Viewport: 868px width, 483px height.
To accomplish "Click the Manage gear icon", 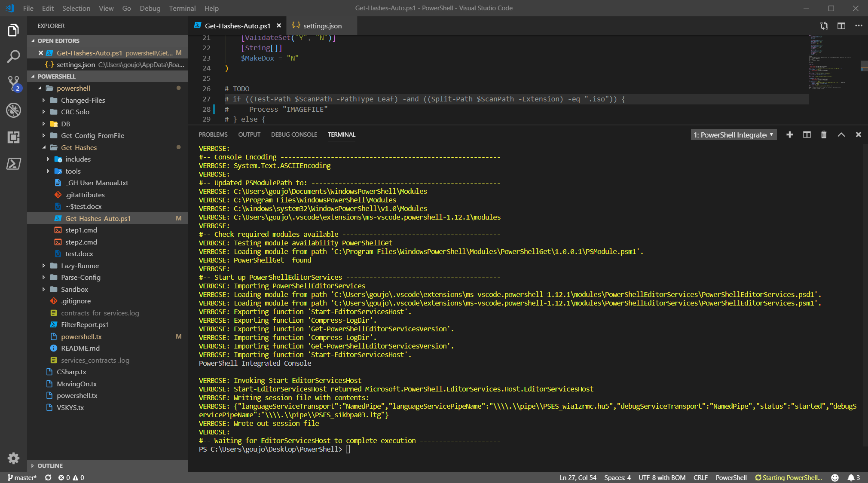I will [x=13, y=458].
